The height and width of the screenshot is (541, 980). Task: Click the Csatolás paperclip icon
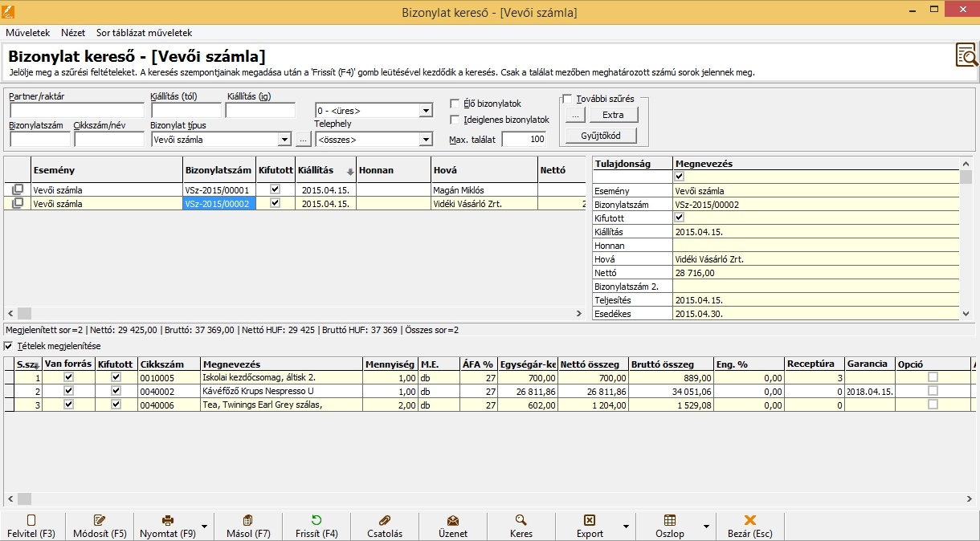(x=384, y=520)
